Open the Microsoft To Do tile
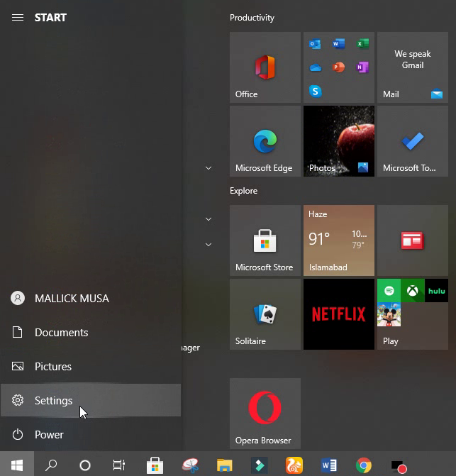 tap(413, 141)
